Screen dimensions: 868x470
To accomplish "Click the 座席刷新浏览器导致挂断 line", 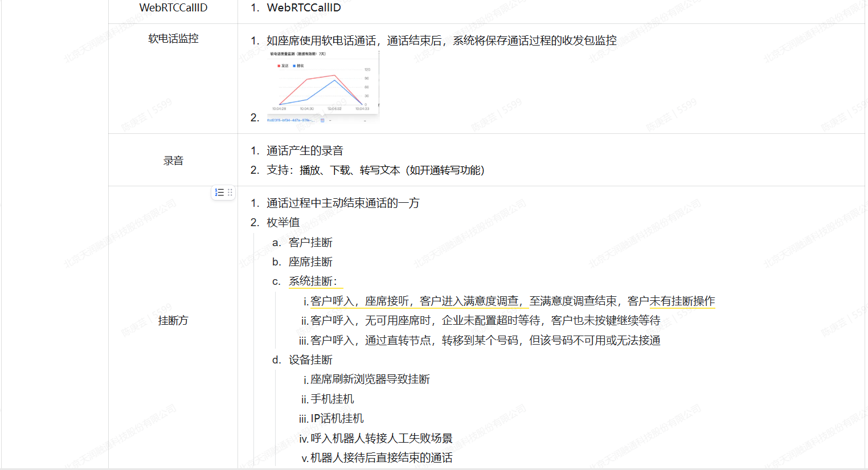I will click(x=370, y=379).
